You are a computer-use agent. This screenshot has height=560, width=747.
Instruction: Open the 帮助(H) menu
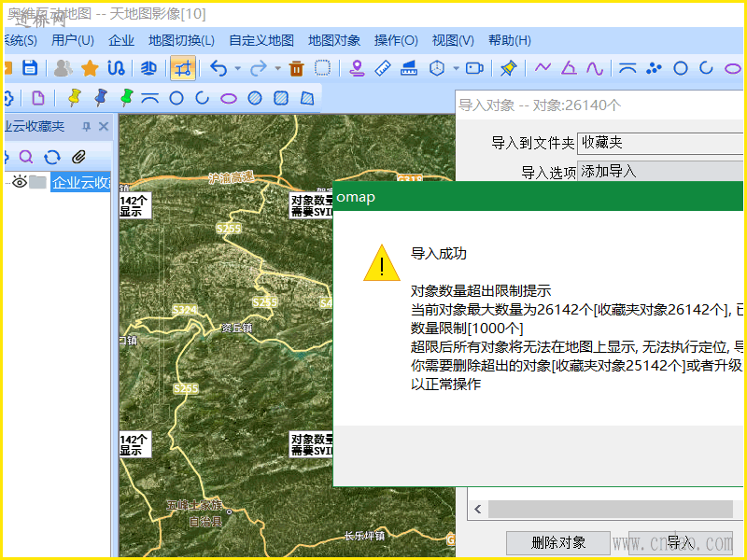tap(509, 40)
